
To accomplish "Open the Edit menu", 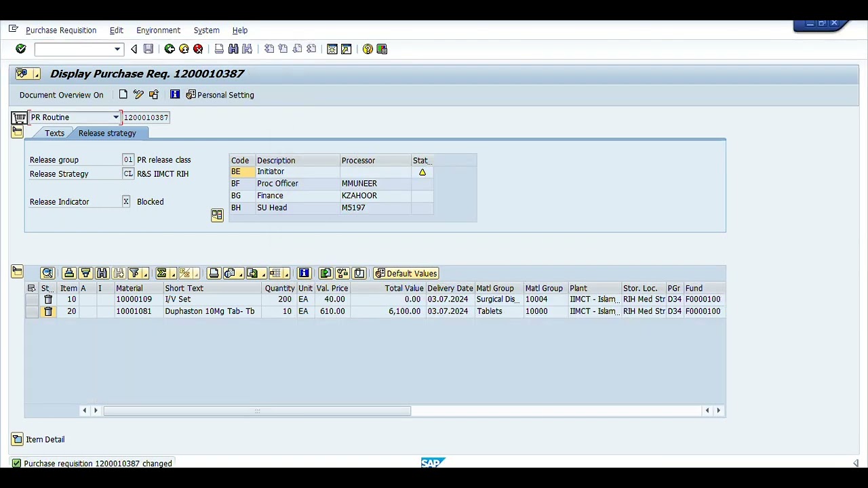I will (117, 30).
